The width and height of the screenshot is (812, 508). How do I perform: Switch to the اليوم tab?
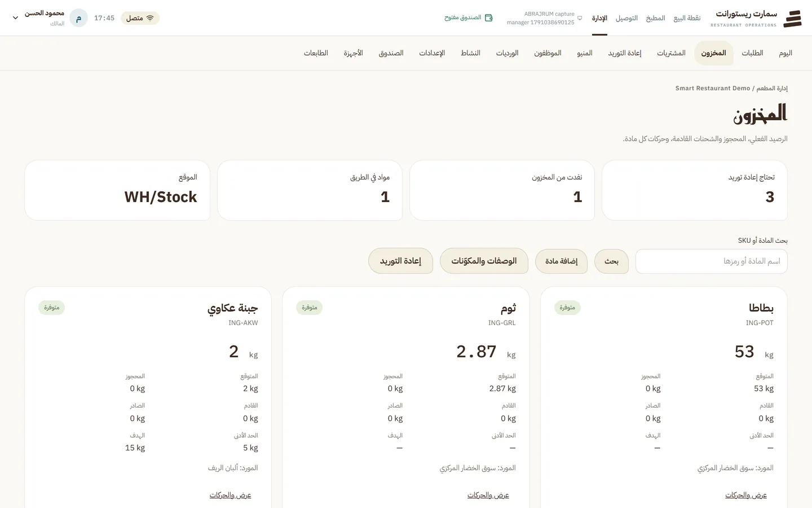(x=785, y=53)
